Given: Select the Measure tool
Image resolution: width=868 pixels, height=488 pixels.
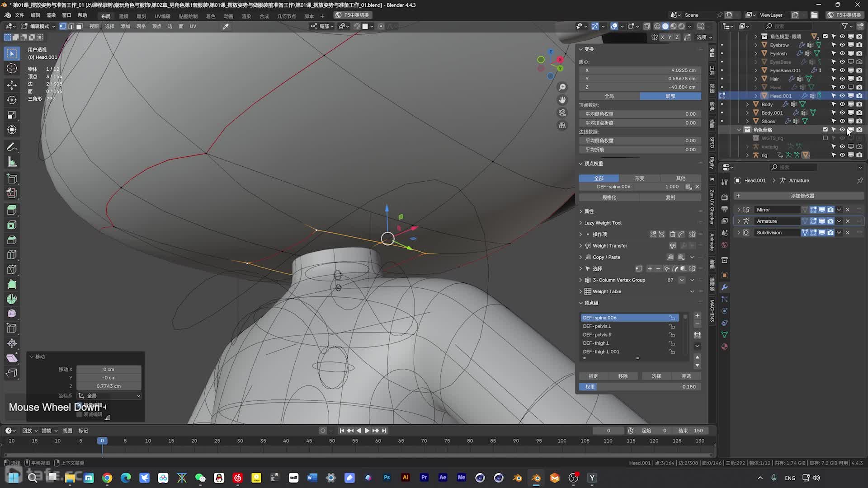Looking at the screenshot, I should pos(12,162).
